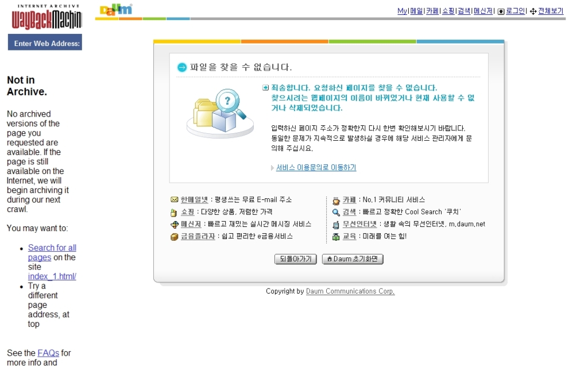Click the phone icon next to 무선인터넷
Screen dimensions: 588x366
[x=336, y=225]
